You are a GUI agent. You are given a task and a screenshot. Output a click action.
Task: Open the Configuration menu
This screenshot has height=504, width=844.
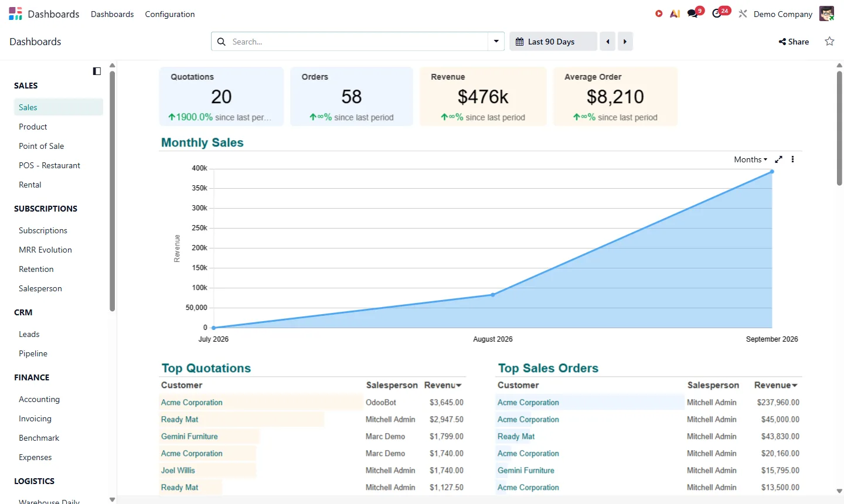coord(170,14)
